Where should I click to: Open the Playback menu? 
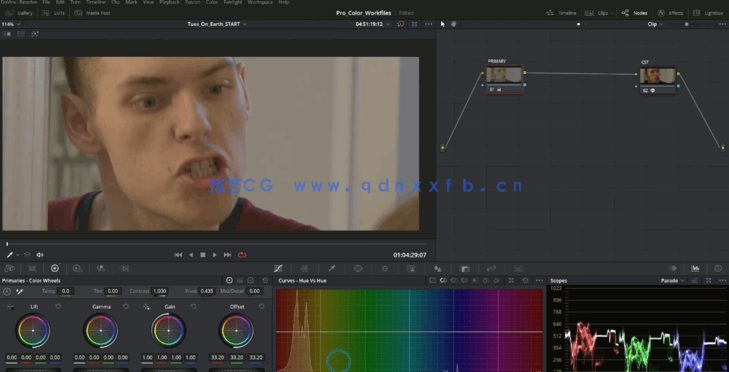click(169, 2)
